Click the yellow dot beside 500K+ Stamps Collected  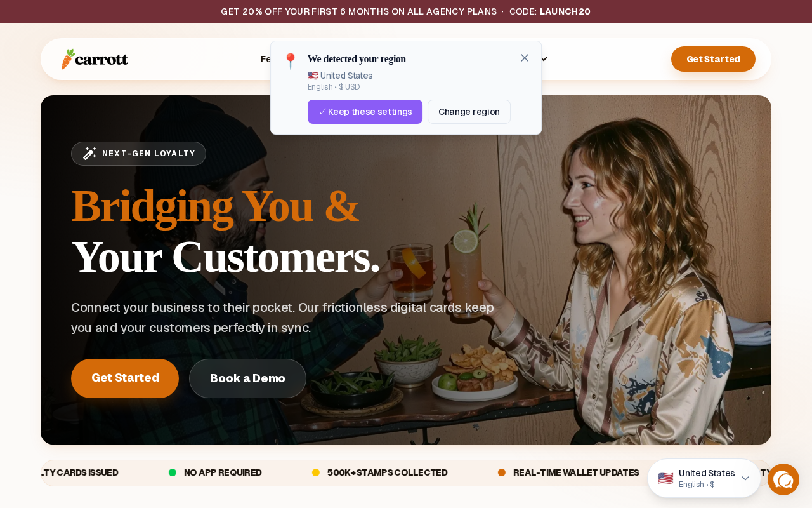[x=316, y=472]
